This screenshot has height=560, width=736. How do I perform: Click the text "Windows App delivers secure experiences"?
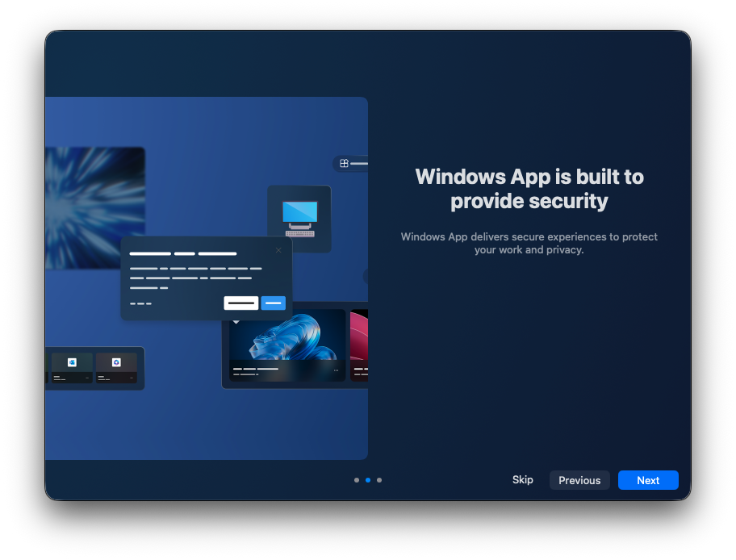[x=504, y=236]
